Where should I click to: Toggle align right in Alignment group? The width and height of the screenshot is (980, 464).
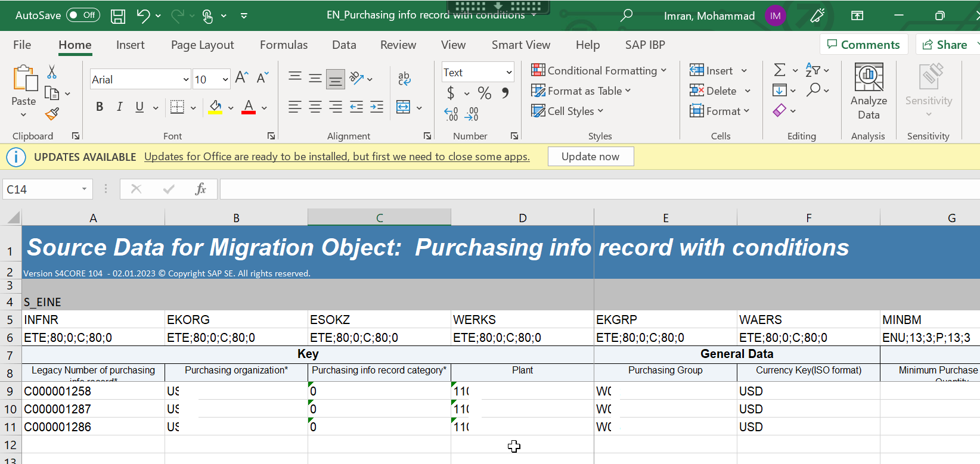pos(336,107)
